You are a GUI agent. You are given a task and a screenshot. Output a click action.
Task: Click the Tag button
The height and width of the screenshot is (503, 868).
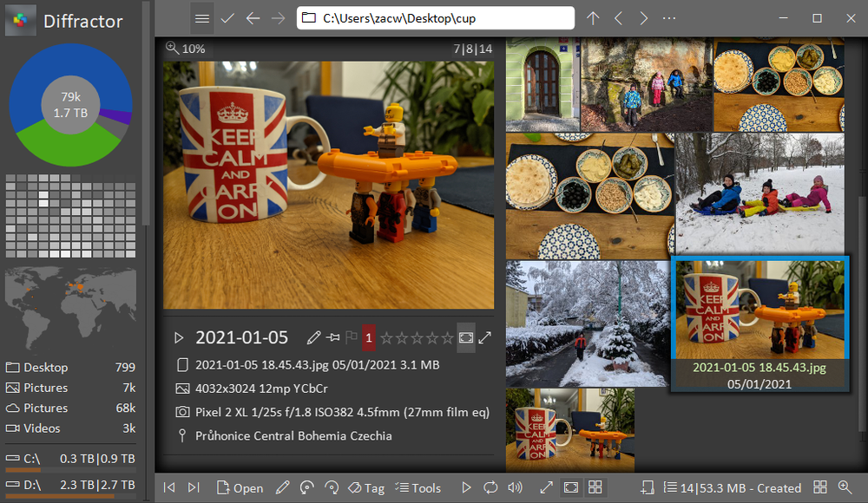366,487
